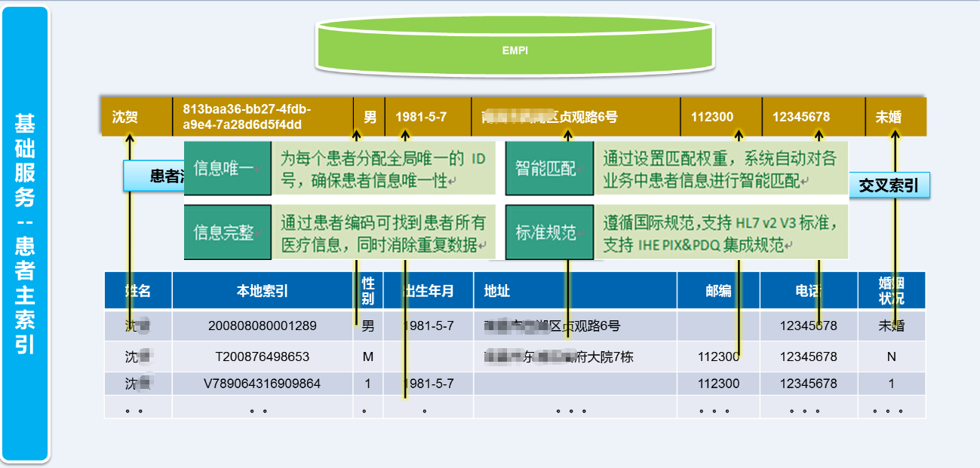Click the 沈贺 name in gold row
Viewport: 980px width, 468px height.
point(125,117)
